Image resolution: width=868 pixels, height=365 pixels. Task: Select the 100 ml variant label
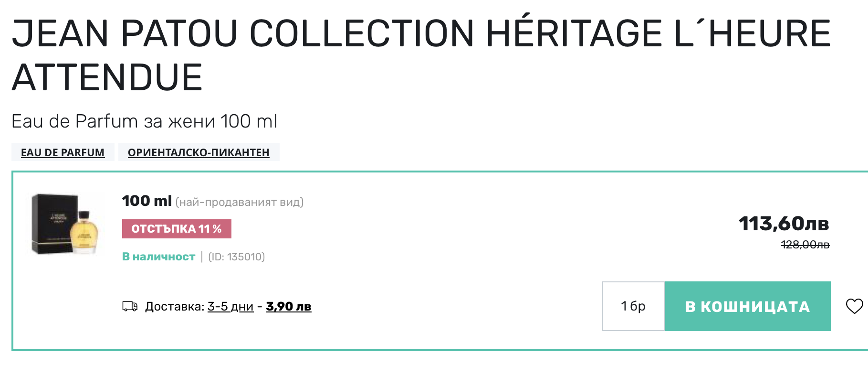click(146, 201)
